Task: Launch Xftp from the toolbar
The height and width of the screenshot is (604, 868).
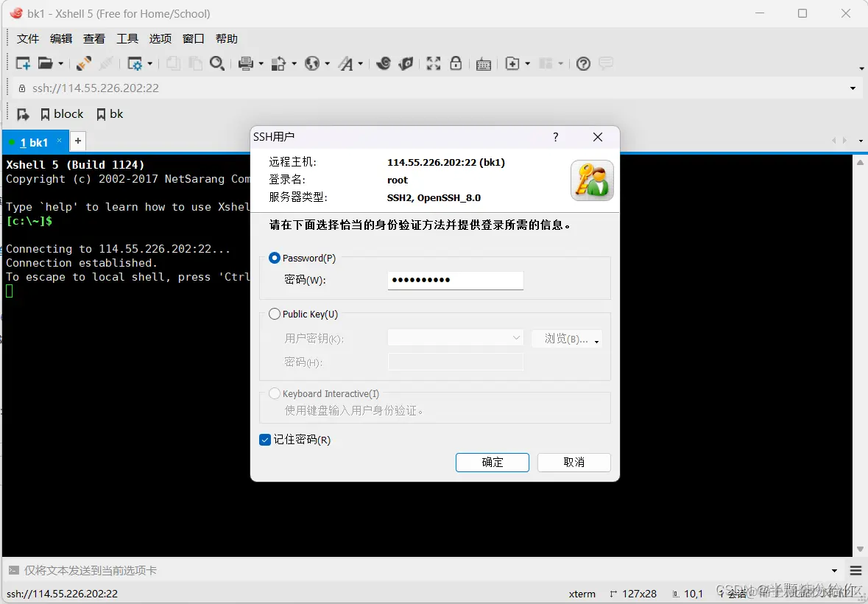Action: pos(383,63)
